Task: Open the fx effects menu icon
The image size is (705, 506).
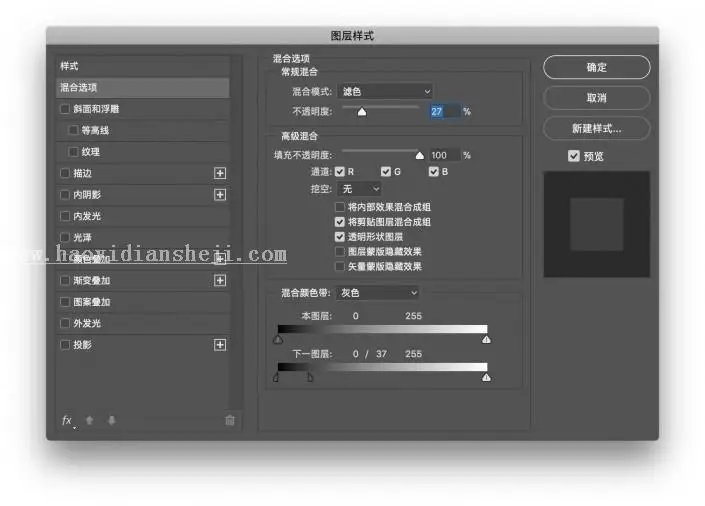Action: (x=67, y=421)
